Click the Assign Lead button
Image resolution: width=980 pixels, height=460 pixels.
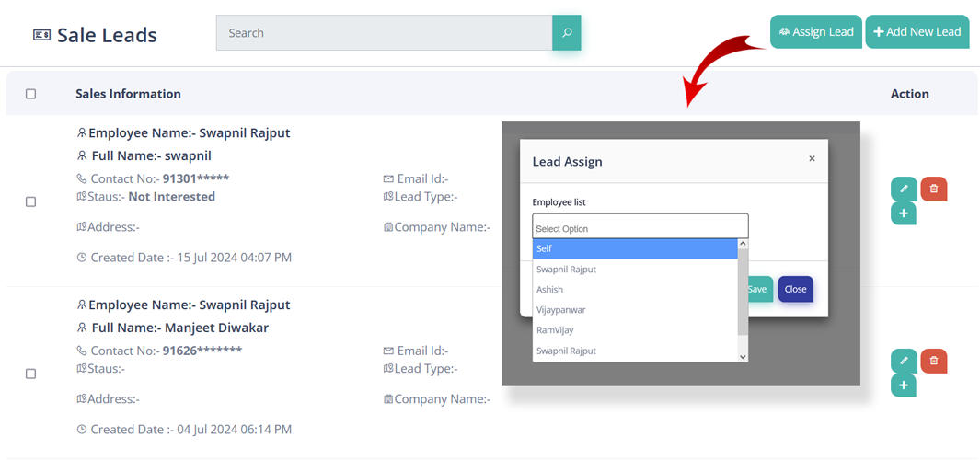816,32
